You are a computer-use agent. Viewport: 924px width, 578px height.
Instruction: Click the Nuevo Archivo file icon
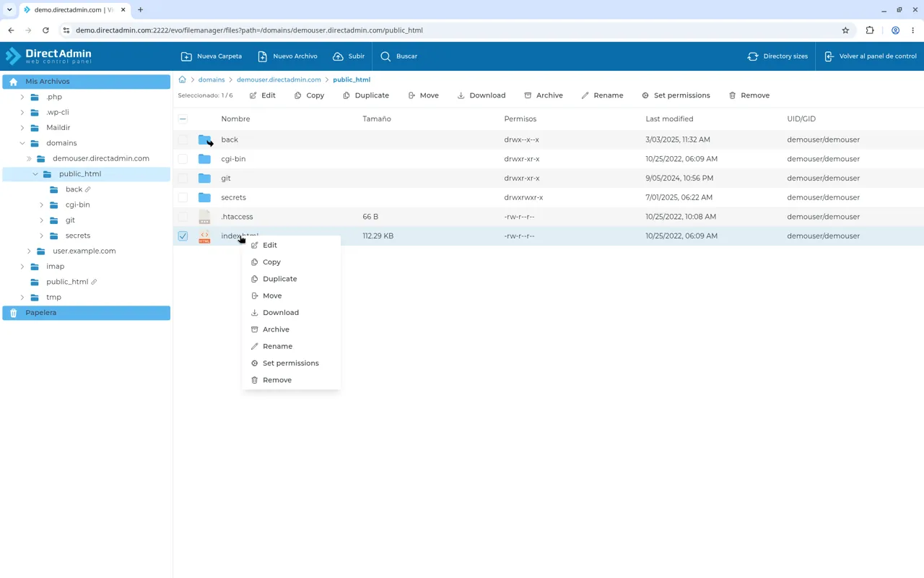click(263, 56)
